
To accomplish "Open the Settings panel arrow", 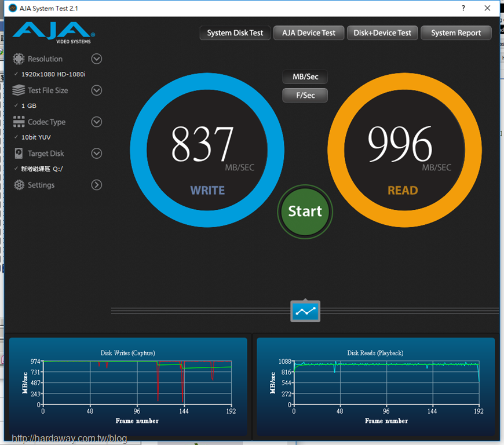I will 96,185.
